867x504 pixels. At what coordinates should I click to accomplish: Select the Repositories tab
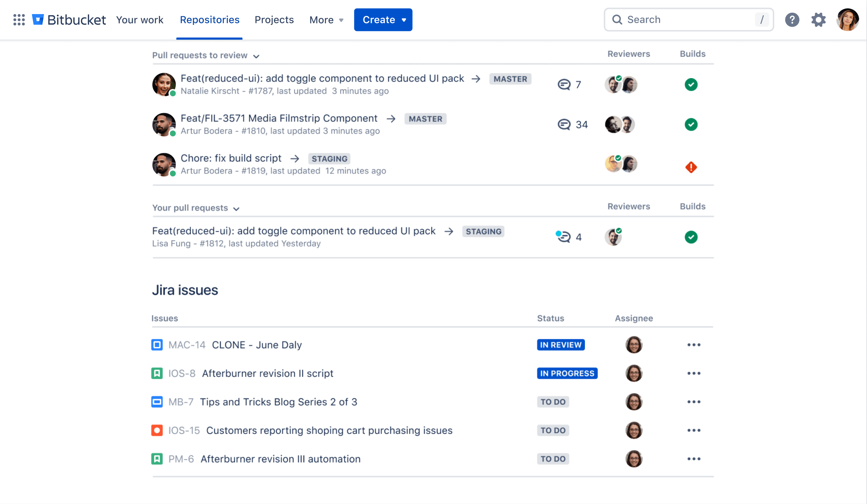coord(209,20)
